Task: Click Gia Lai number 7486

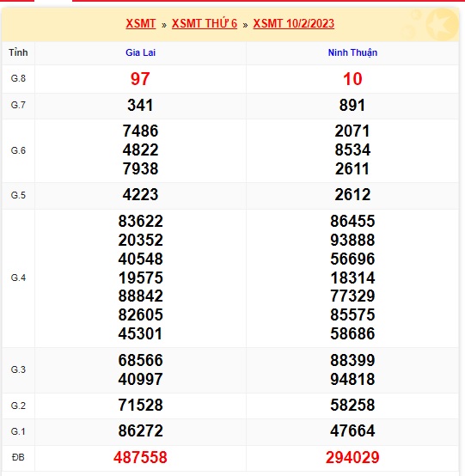Action: [x=140, y=131]
